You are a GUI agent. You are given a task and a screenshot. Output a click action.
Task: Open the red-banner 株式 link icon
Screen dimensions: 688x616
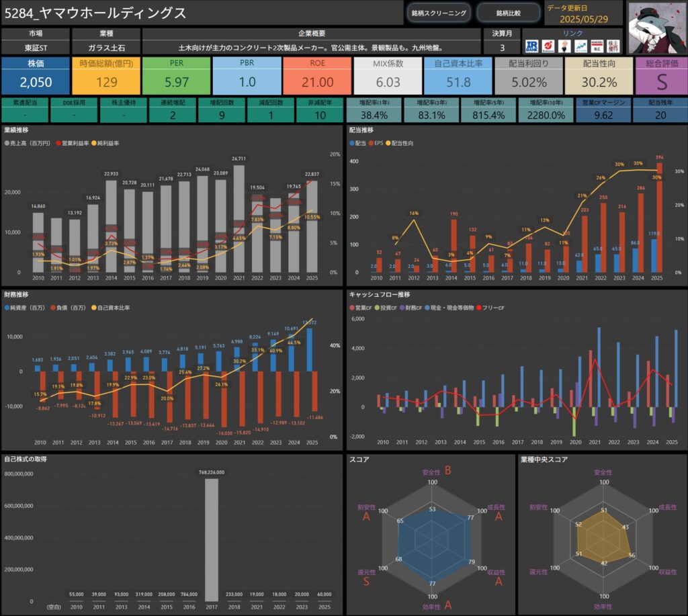point(597,46)
